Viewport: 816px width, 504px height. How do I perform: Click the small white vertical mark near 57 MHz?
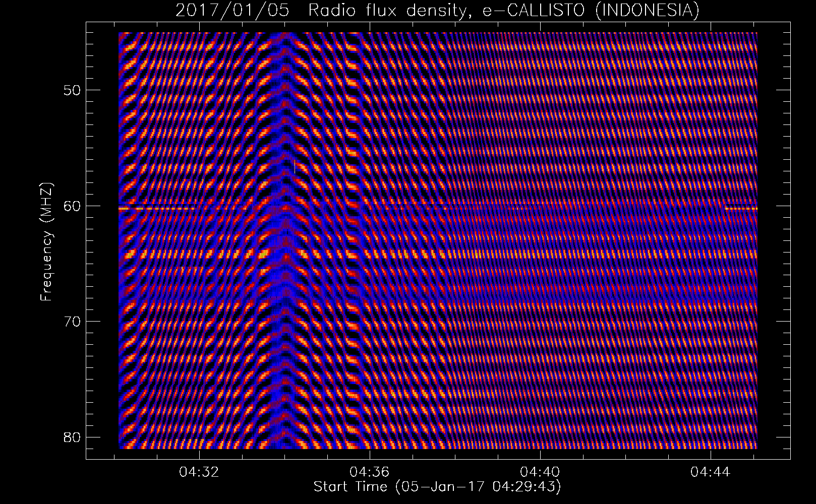pos(295,167)
